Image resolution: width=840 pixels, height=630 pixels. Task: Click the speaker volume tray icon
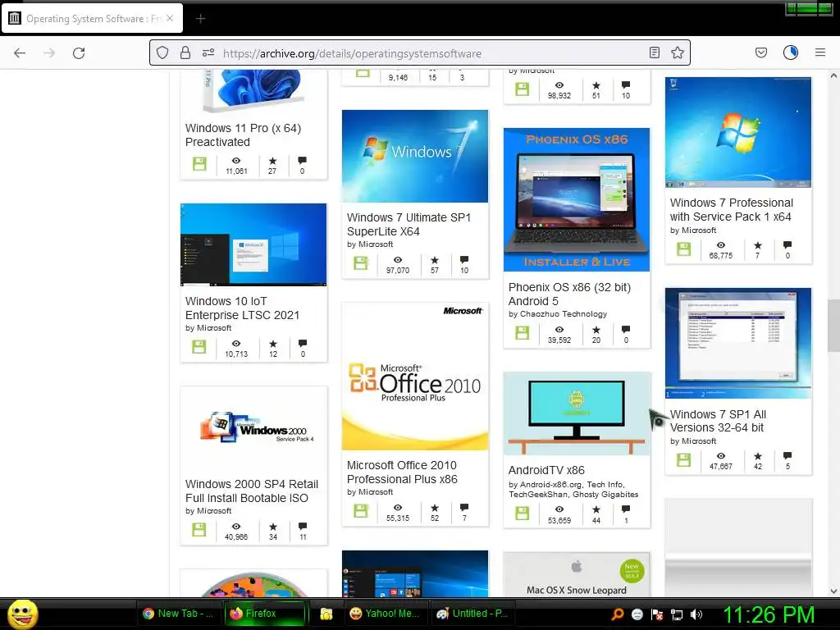click(696, 614)
